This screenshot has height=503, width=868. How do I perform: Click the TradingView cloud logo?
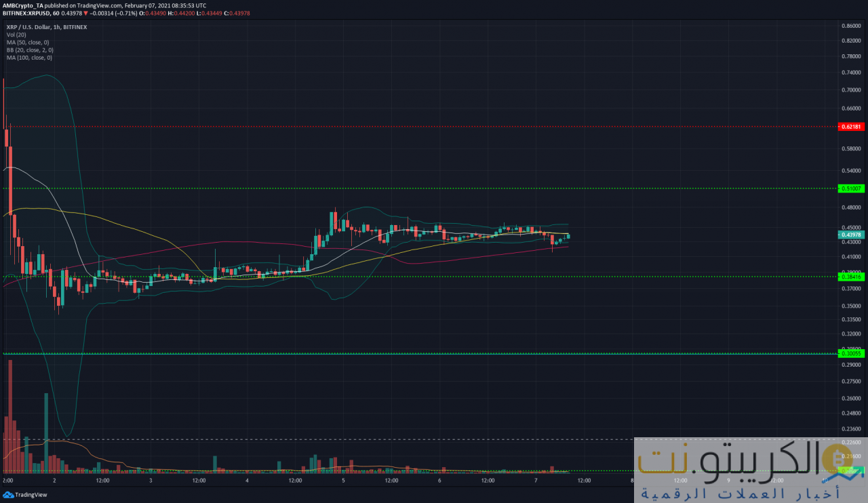click(7, 496)
